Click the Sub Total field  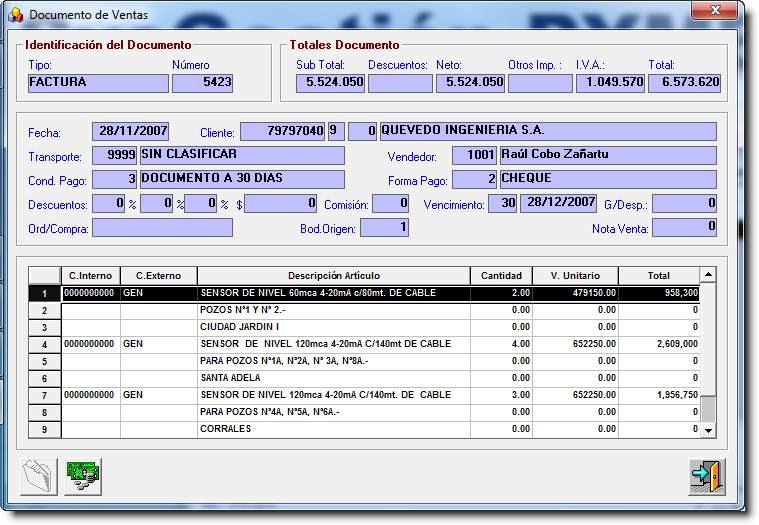click(330, 83)
